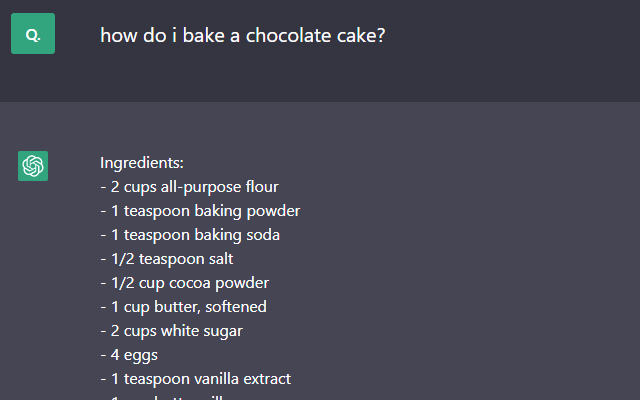Click the "1/2 teaspoon salt" line
Image resolution: width=640 pixels, height=400 pixels.
167,259
